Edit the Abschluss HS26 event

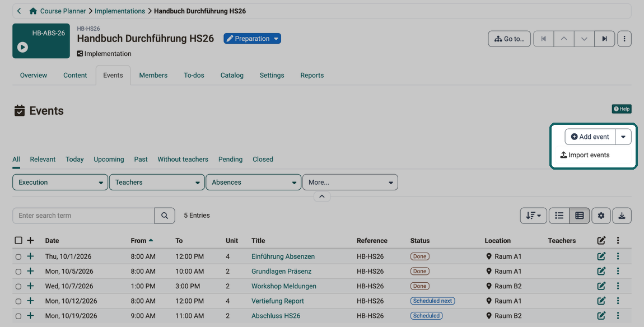tap(601, 316)
